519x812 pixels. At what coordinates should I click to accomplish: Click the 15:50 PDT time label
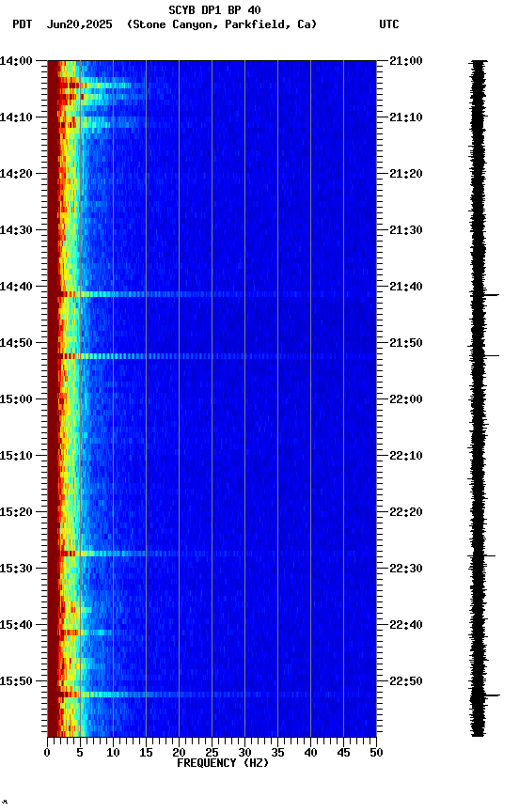(16, 682)
